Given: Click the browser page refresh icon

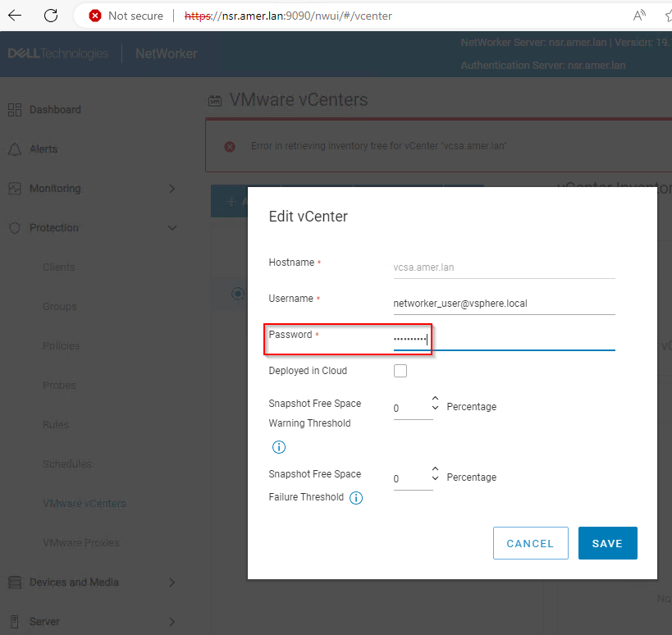Looking at the screenshot, I should pos(49,15).
